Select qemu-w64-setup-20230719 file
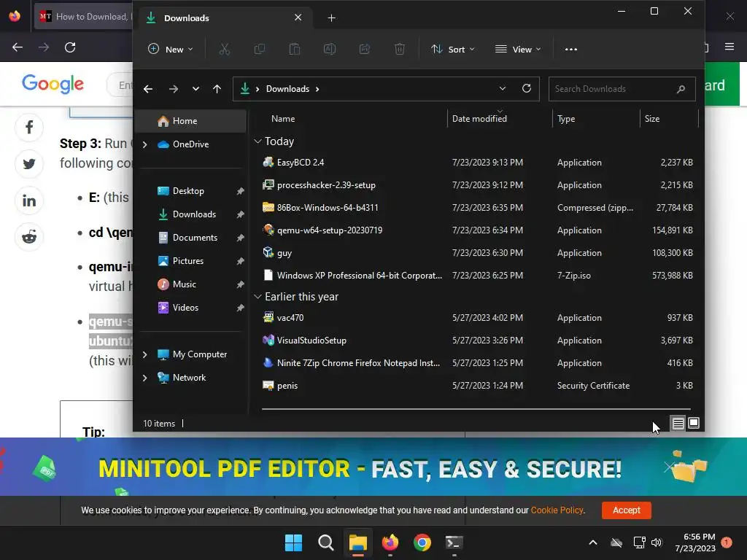The width and height of the screenshot is (747, 560). (x=476, y=230)
